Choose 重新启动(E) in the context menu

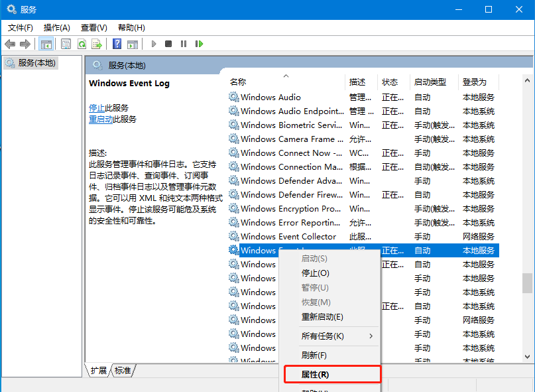coord(322,317)
